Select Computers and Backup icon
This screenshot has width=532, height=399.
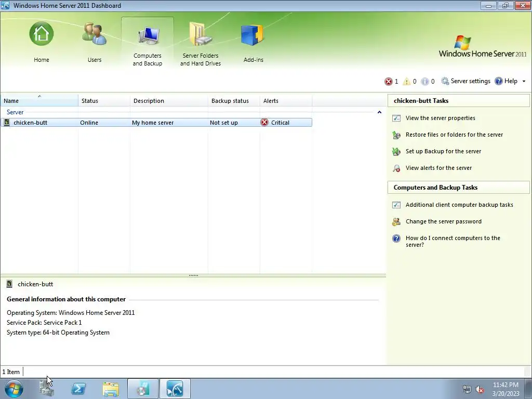coord(148,35)
